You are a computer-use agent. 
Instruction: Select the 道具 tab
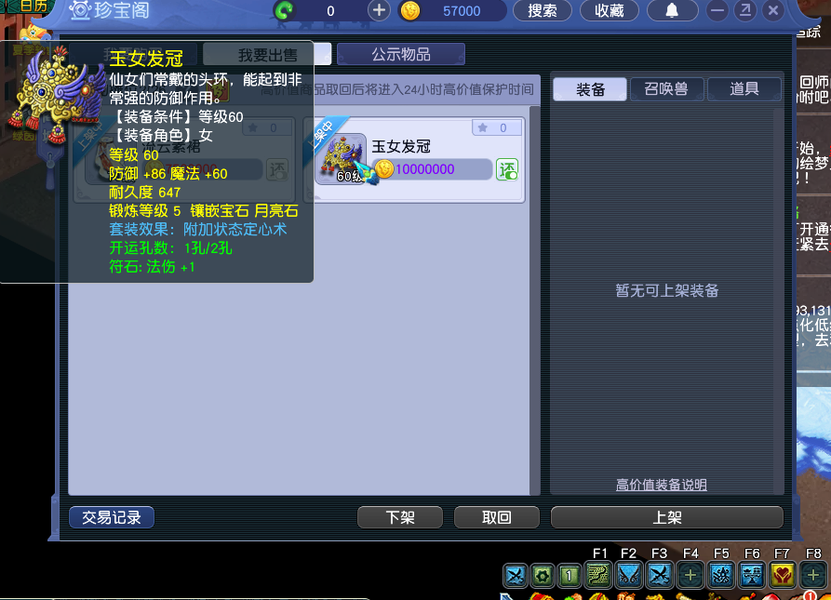point(744,89)
